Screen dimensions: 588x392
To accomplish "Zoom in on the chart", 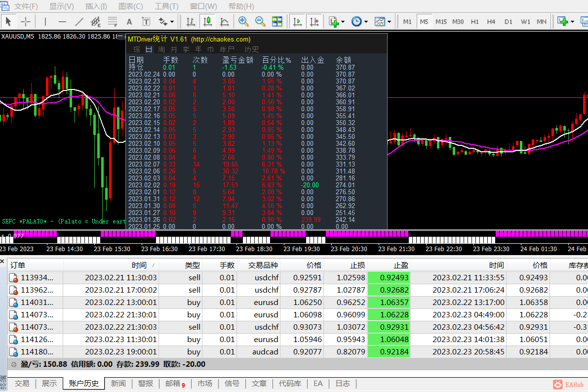I will [x=243, y=22].
